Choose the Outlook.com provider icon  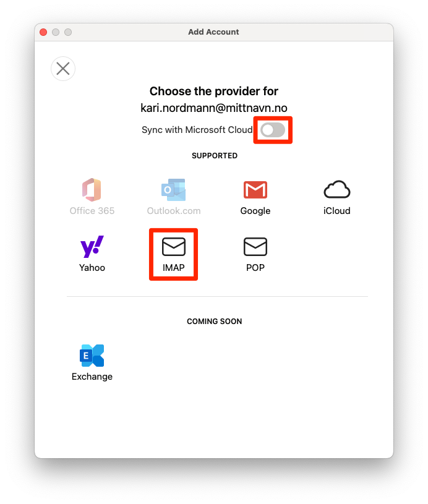point(174,190)
